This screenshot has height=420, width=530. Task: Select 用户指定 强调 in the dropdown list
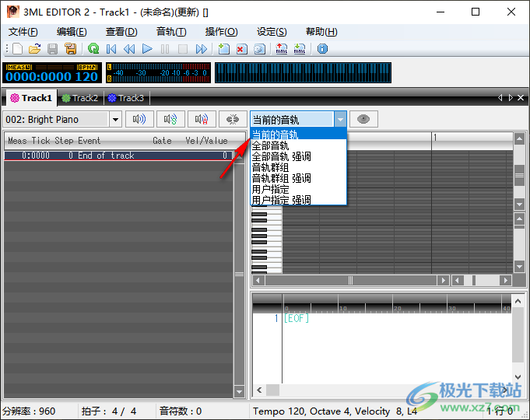tap(299, 199)
